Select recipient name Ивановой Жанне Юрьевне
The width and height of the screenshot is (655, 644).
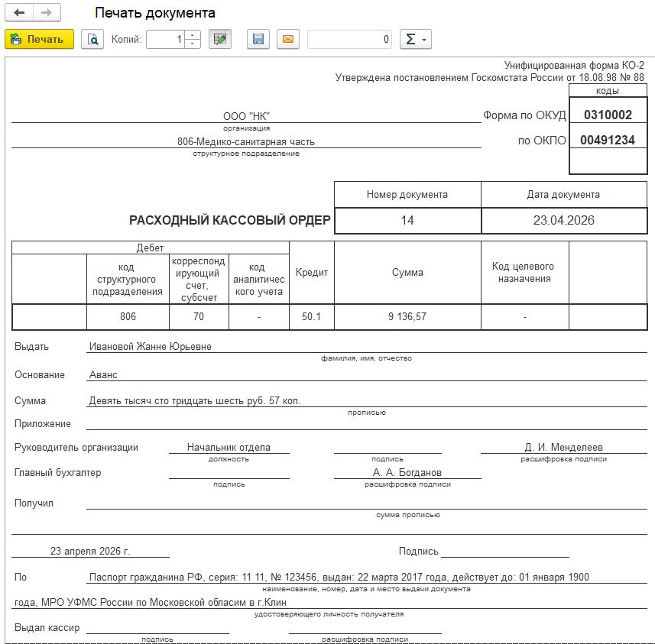pyautogui.click(x=151, y=346)
